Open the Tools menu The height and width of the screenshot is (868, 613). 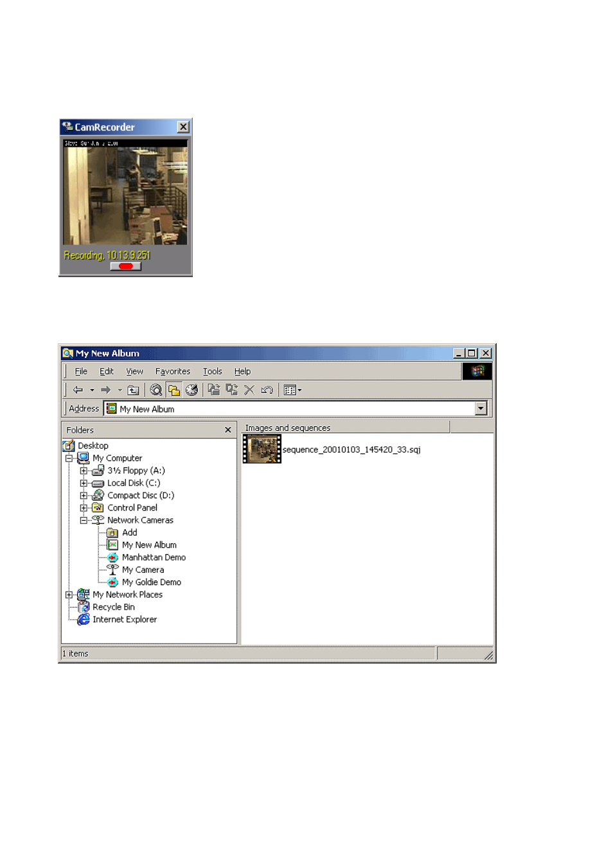[213, 372]
